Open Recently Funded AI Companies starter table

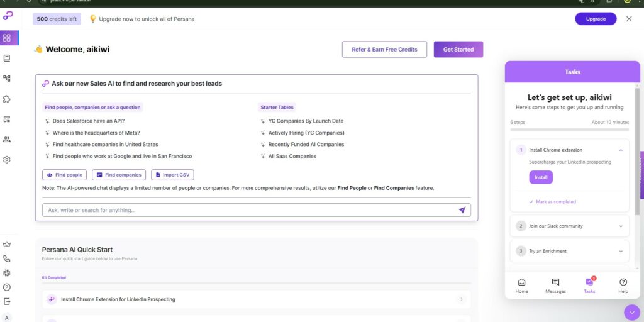[306, 145]
